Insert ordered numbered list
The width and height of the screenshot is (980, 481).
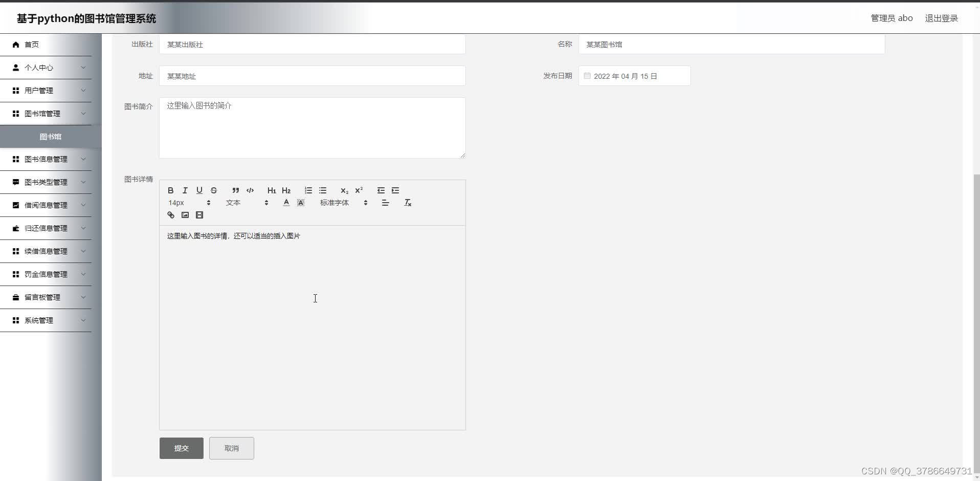pyautogui.click(x=308, y=190)
